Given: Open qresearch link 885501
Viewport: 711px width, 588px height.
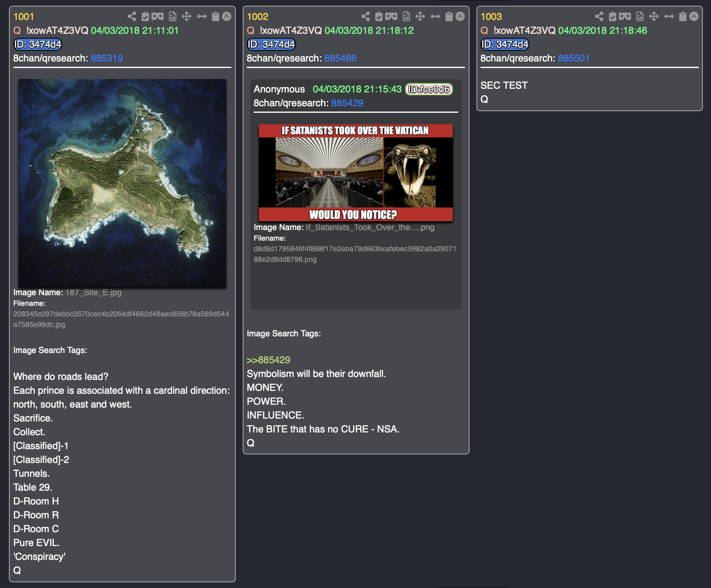Looking at the screenshot, I should 574,58.
